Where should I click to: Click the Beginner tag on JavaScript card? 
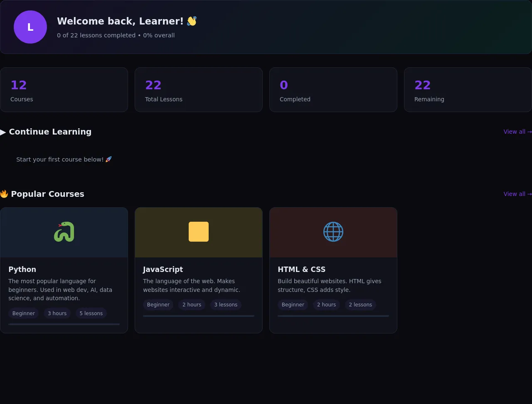[x=158, y=305]
